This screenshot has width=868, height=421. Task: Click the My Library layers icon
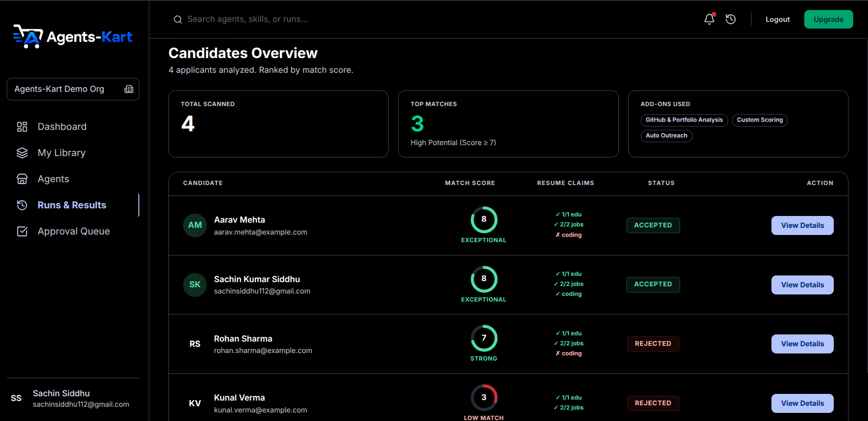click(x=22, y=153)
